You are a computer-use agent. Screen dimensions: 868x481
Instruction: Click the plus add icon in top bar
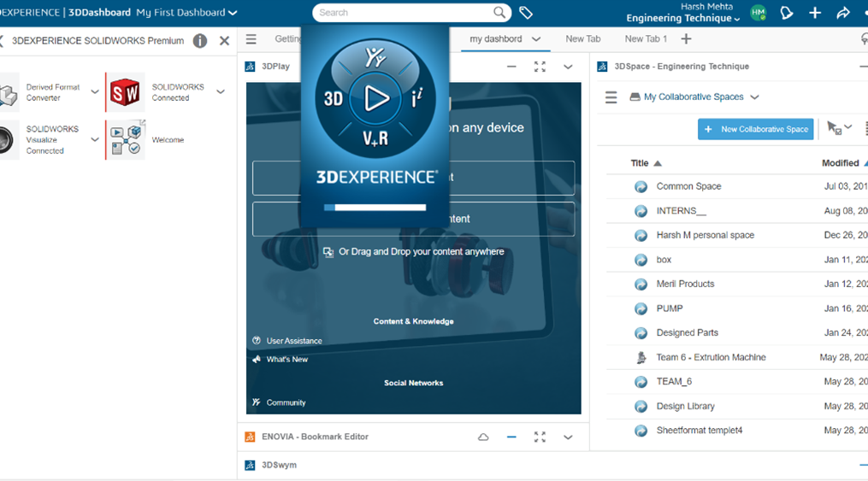(x=815, y=13)
